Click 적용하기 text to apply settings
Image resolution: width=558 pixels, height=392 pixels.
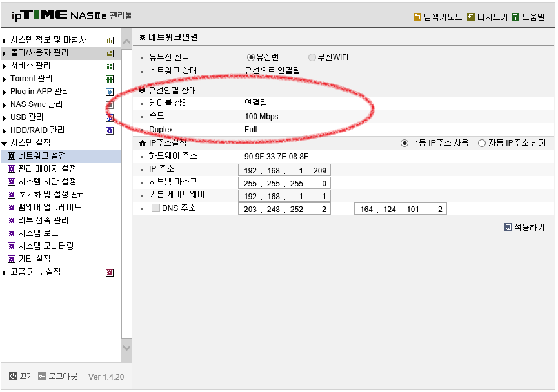[x=530, y=227]
